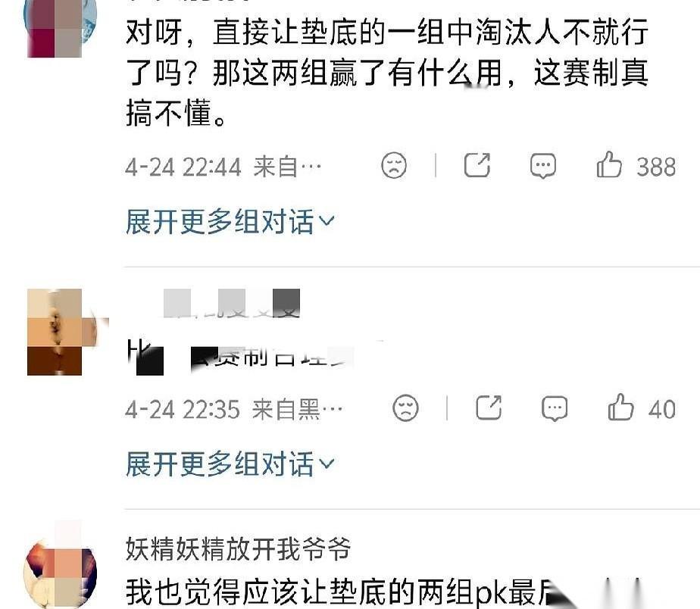
Task: Tap the 388 like count
Action: 656,167
